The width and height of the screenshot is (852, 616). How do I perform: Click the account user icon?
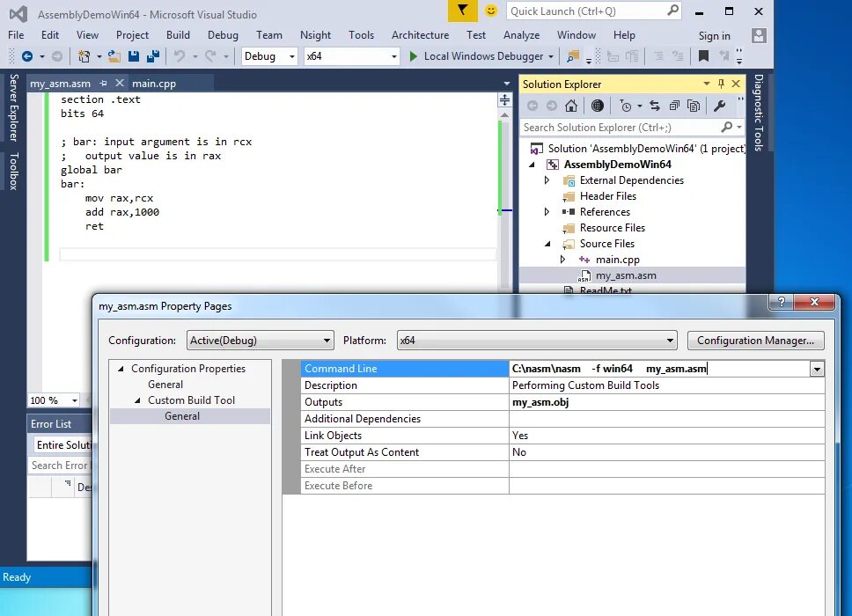(759, 36)
